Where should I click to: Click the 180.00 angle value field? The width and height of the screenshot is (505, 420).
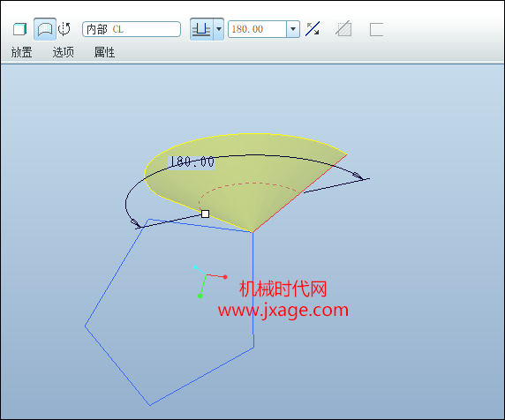pos(257,29)
